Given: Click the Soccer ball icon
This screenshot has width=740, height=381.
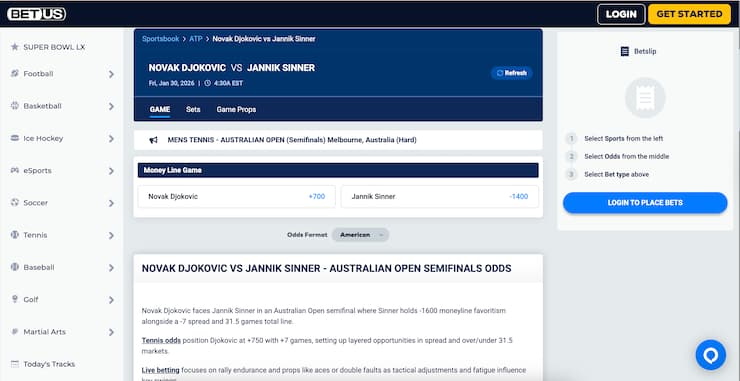Looking at the screenshot, I should coord(15,203).
